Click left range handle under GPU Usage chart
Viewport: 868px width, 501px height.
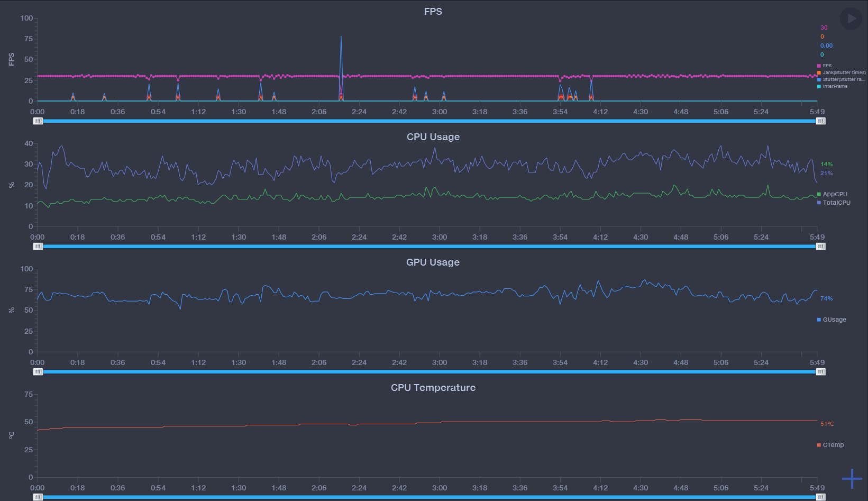click(38, 372)
